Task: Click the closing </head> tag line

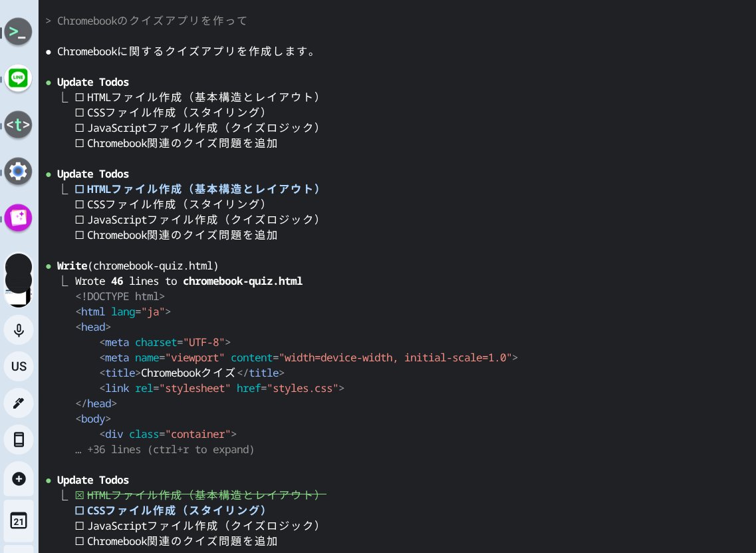Action: [96, 403]
